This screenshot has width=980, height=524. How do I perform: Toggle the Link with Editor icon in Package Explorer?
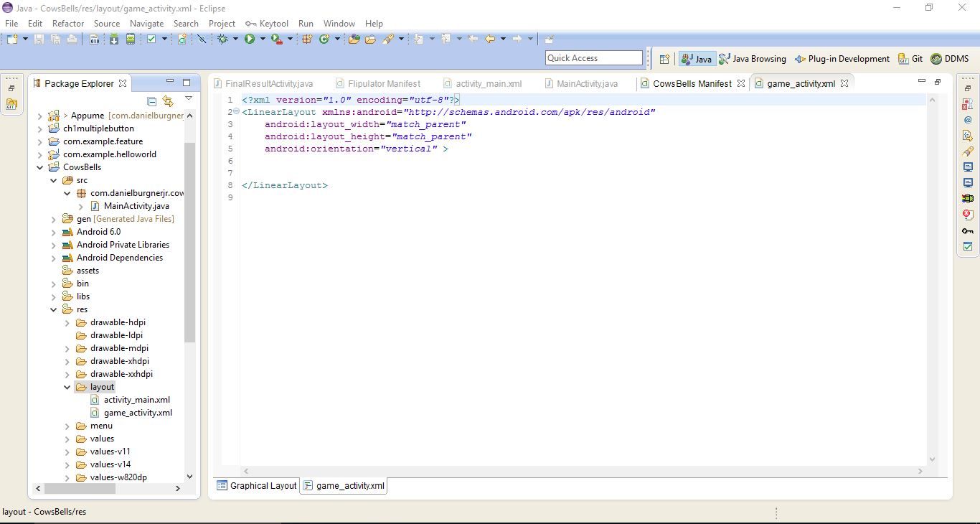(168, 101)
